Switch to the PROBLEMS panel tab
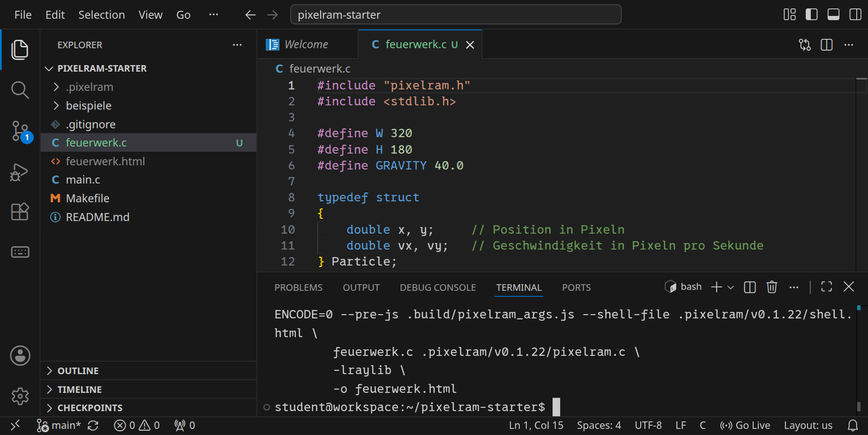 (x=299, y=288)
